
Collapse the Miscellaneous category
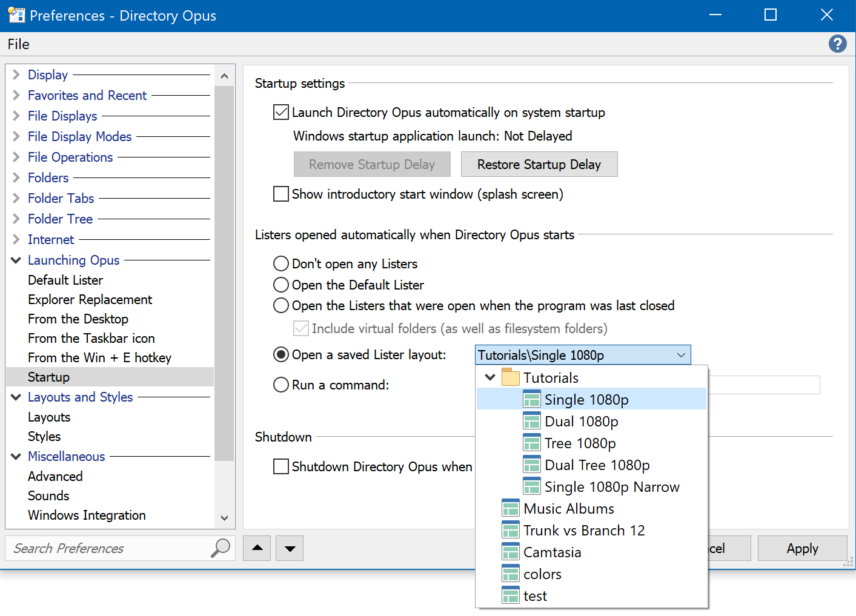(16, 456)
